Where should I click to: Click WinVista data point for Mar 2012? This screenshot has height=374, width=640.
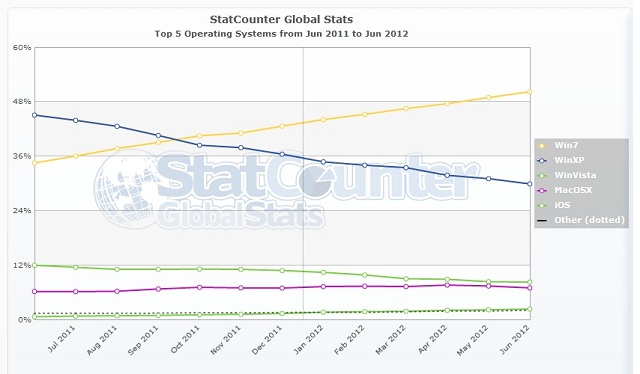tap(406, 279)
